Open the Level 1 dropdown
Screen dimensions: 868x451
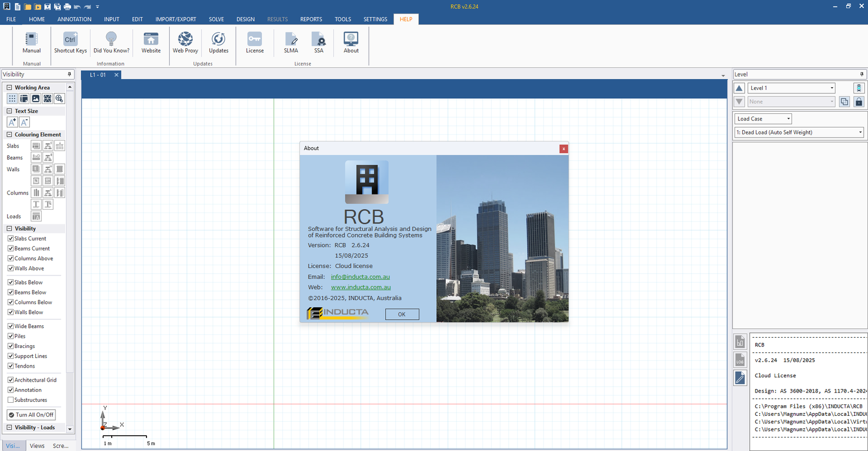tap(792, 88)
